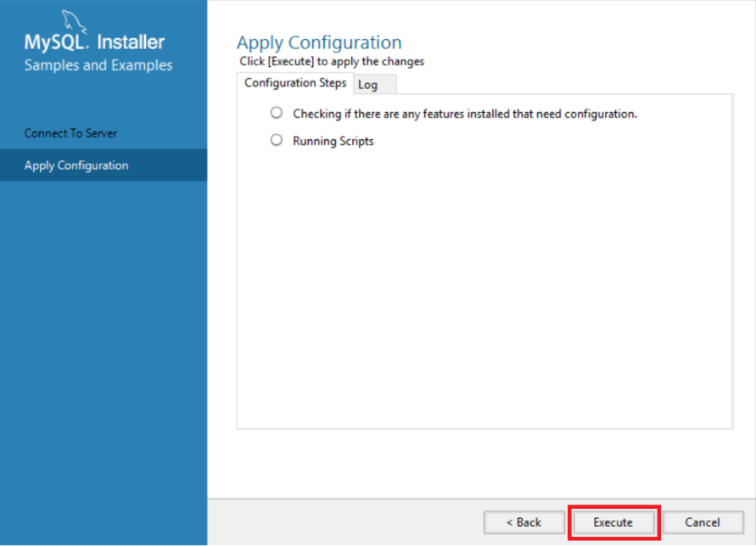Switch to the Log tab
Screen dimensions: 756x547
[x=375, y=85]
